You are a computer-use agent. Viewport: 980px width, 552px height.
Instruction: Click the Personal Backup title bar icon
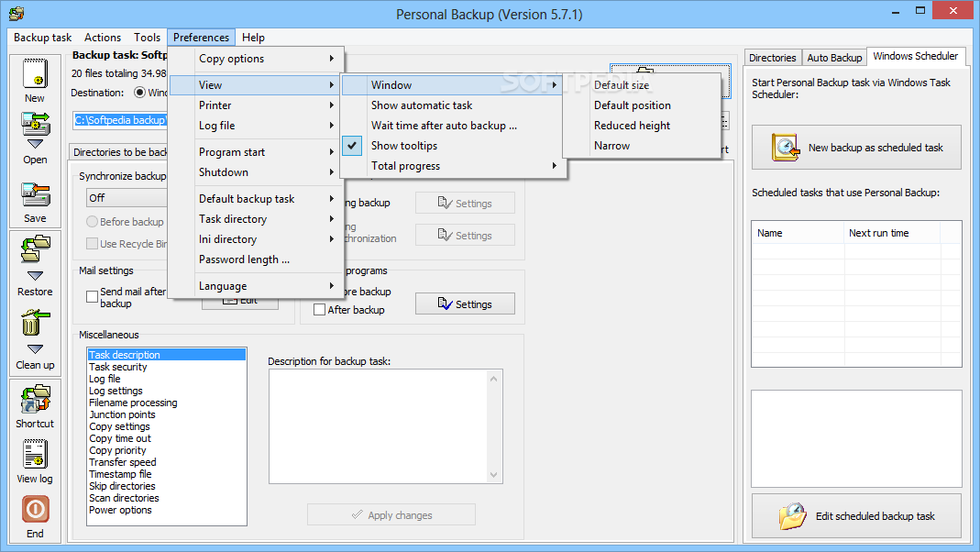point(17,13)
